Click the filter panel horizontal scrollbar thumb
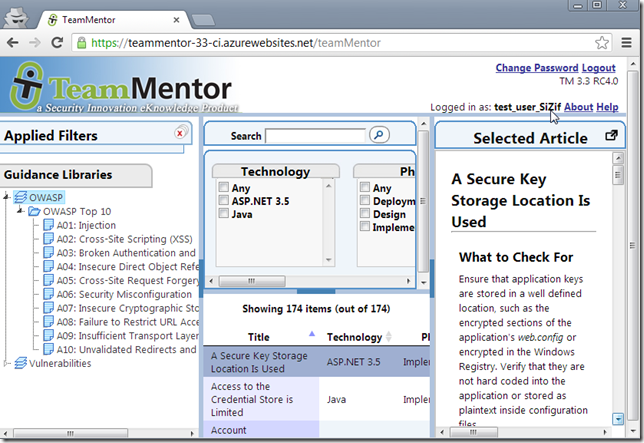644x443 pixels. (x=252, y=281)
